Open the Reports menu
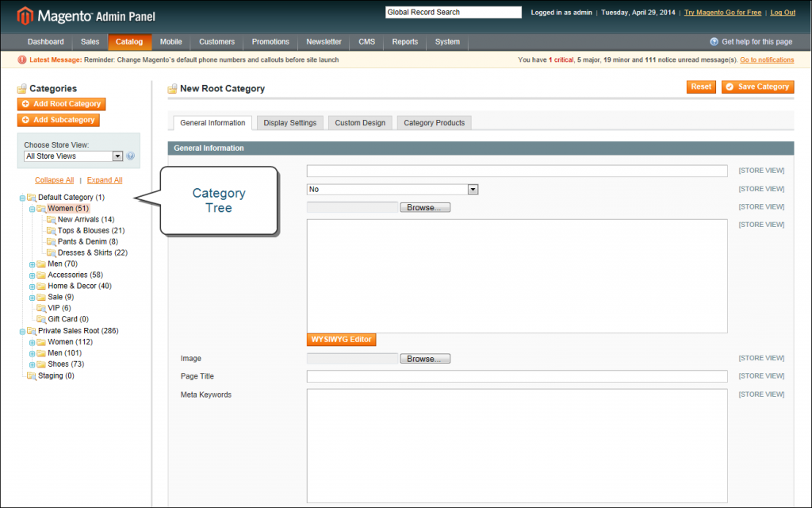The width and height of the screenshot is (812, 508). tap(404, 42)
